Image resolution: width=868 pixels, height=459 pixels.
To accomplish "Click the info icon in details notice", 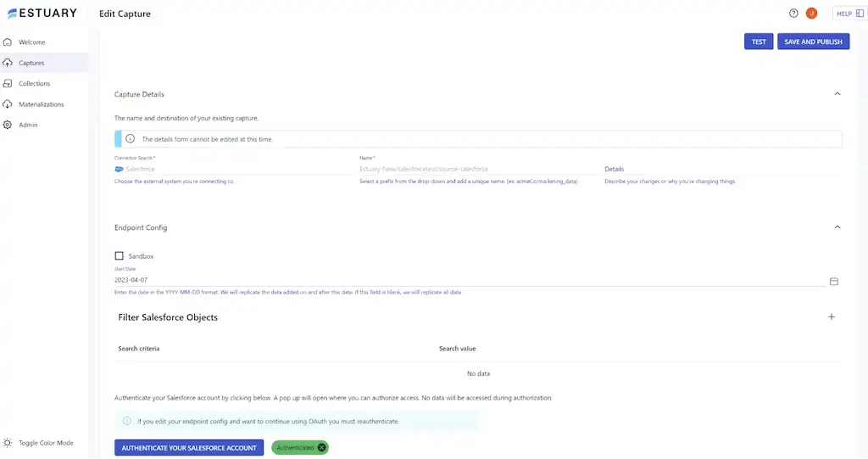I will (x=130, y=138).
